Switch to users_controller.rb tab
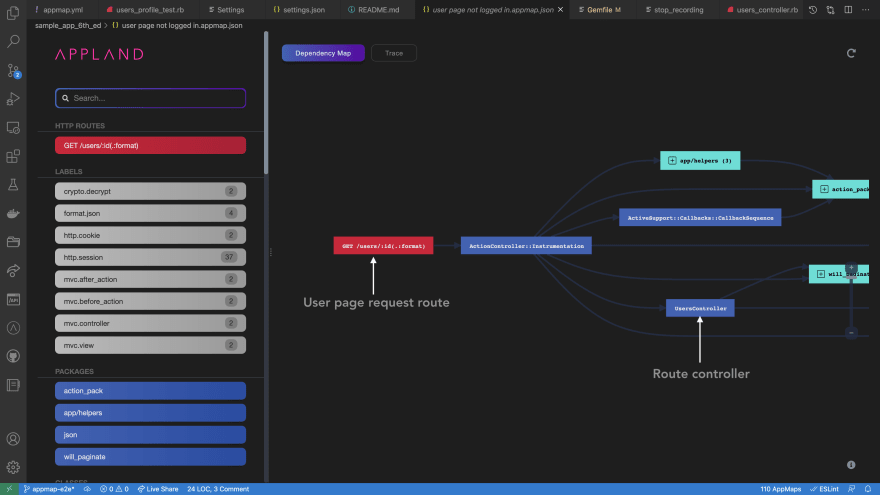Image resolution: width=880 pixels, height=495 pixels. [x=763, y=10]
